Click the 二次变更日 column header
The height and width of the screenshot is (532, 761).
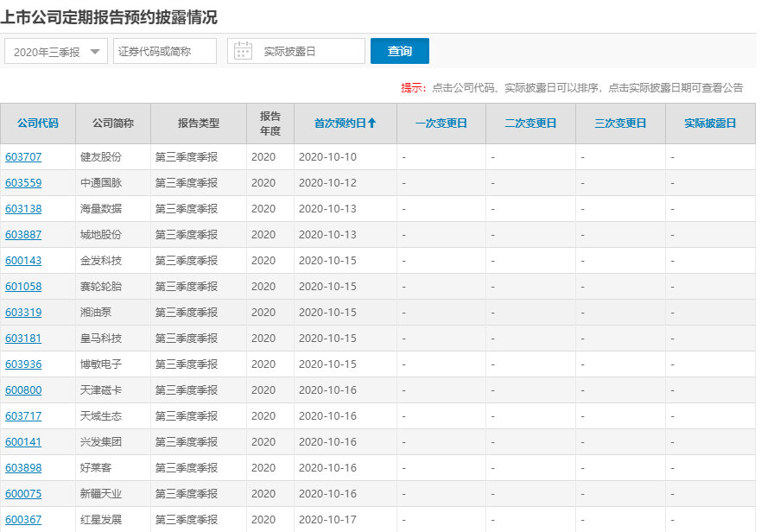[530, 123]
